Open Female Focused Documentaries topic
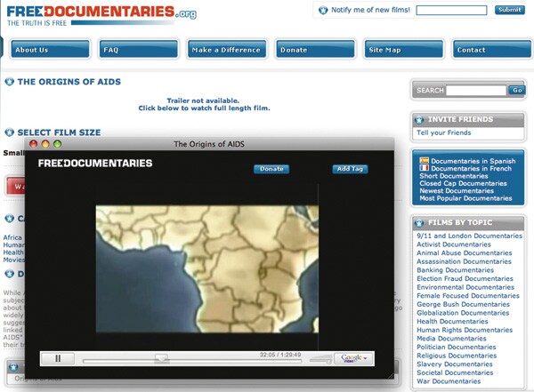 tap(468, 296)
